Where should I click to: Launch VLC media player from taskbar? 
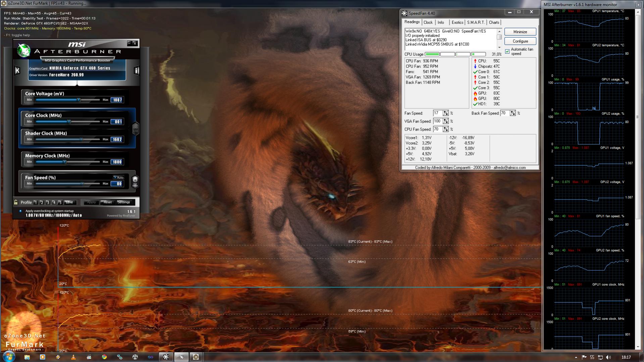(73, 357)
